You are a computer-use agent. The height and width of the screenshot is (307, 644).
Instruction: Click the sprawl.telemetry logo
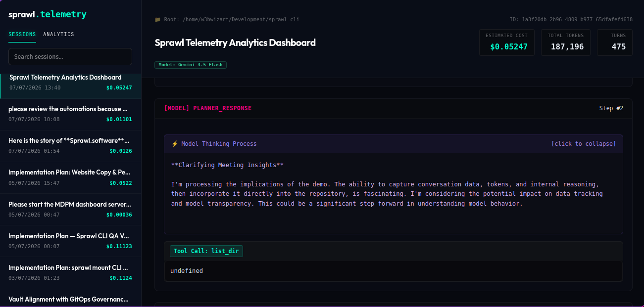click(48, 14)
